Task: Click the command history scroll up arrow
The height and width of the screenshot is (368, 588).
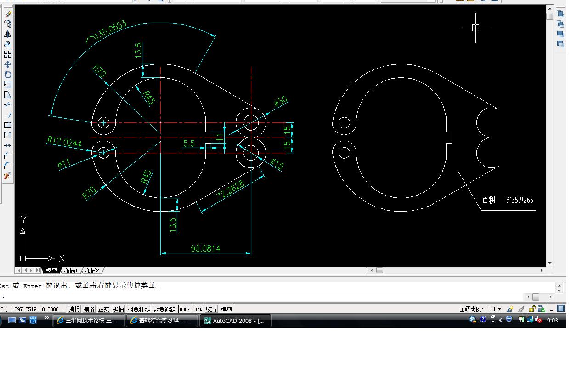Action: 559,285
